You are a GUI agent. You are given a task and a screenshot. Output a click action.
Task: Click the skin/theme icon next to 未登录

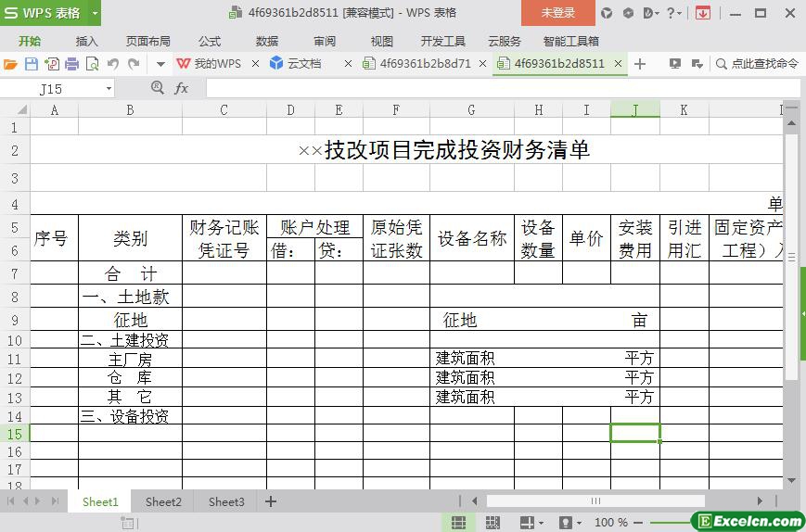tap(608, 13)
